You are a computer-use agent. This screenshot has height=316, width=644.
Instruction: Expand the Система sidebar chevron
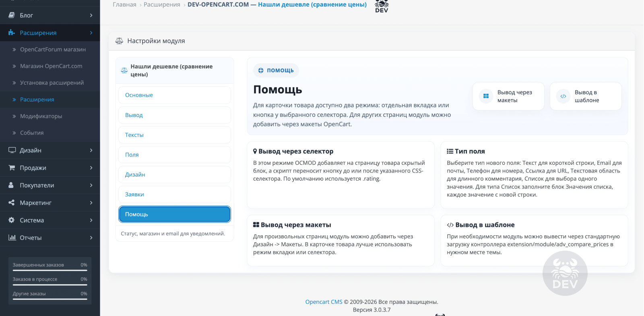tap(91, 220)
